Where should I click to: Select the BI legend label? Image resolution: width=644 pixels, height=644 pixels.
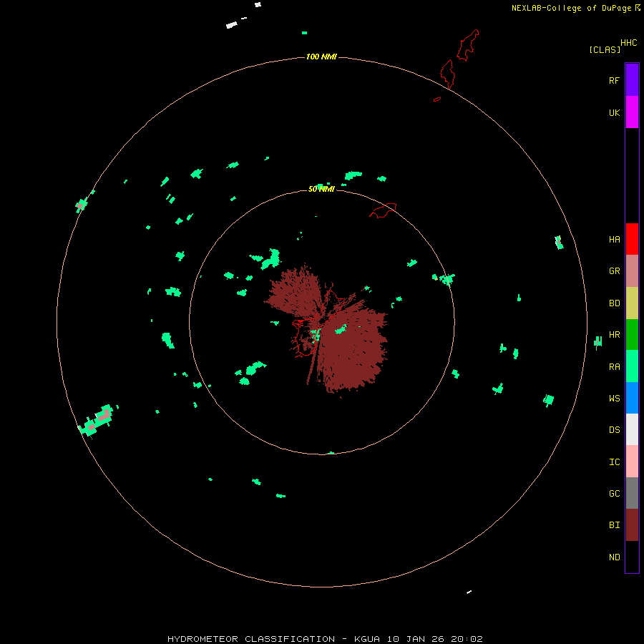point(614,525)
